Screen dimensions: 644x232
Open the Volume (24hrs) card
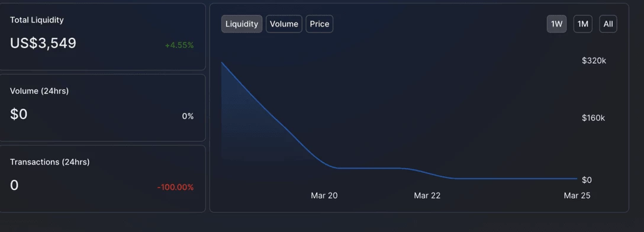(102, 108)
